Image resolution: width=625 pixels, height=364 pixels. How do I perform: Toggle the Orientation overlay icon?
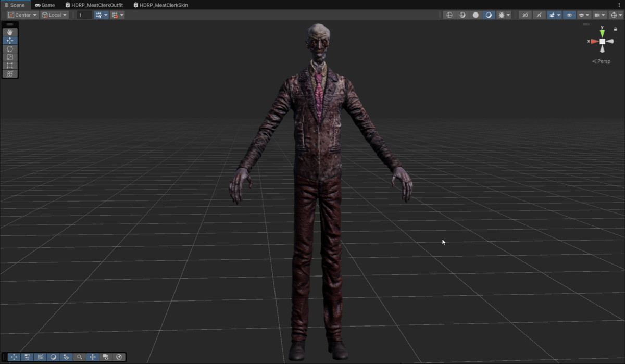(x=93, y=357)
